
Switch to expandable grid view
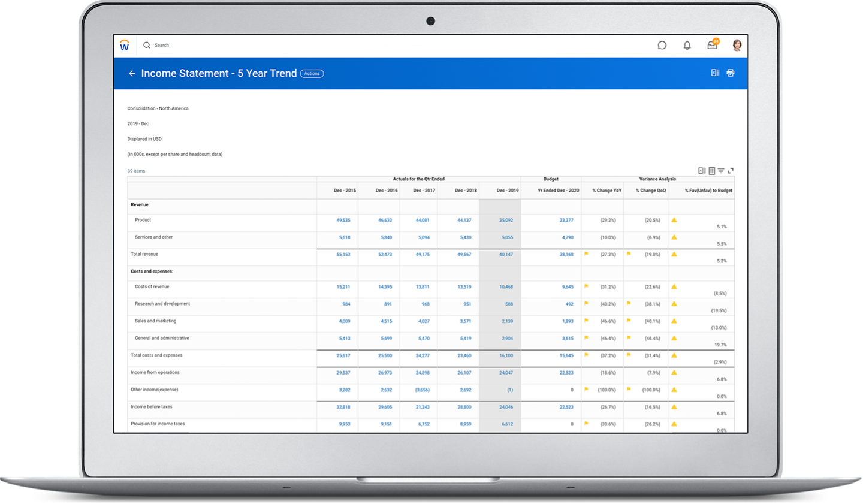(711, 171)
